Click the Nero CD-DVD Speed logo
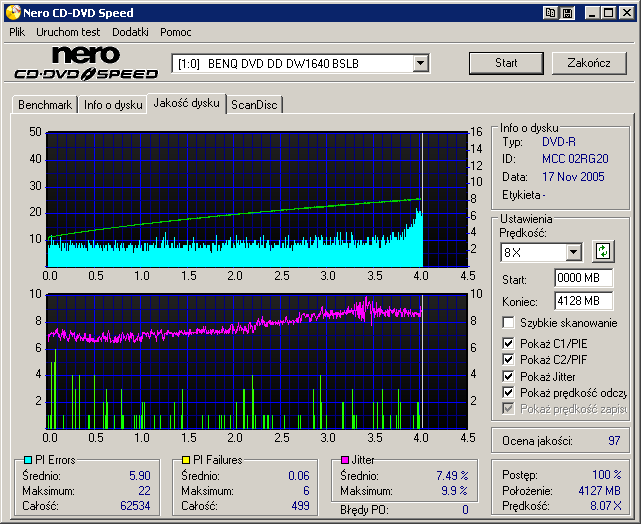 (x=86, y=63)
